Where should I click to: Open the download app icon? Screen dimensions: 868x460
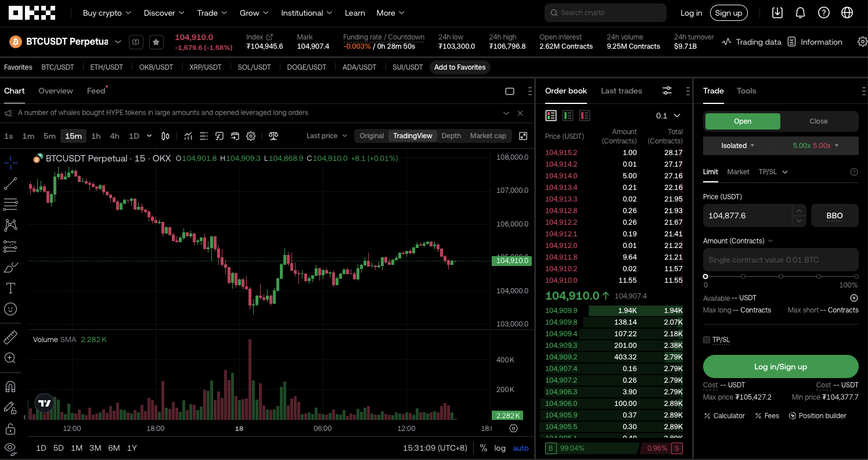tap(777, 13)
